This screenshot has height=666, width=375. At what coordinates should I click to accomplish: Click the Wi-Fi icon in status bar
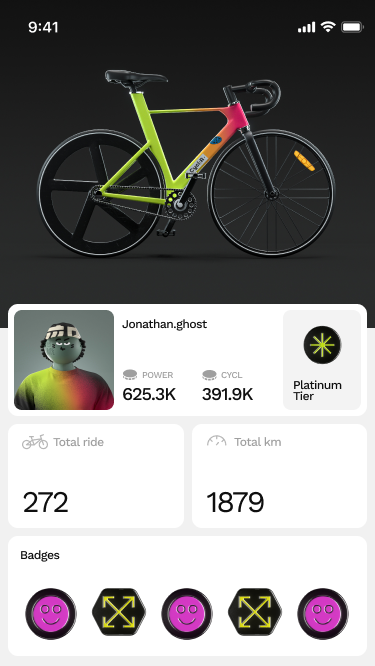[328, 27]
